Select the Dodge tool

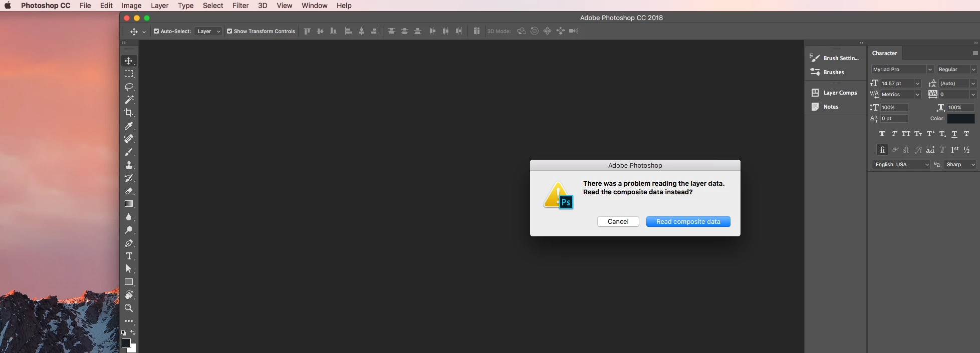tap(129, 230)
